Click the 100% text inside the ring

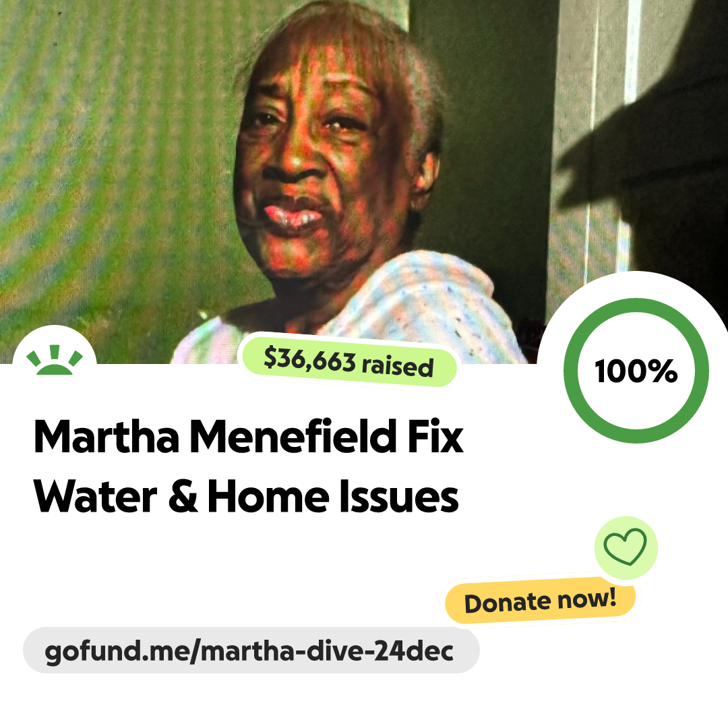pyautogui.click(x=636, y=371)
